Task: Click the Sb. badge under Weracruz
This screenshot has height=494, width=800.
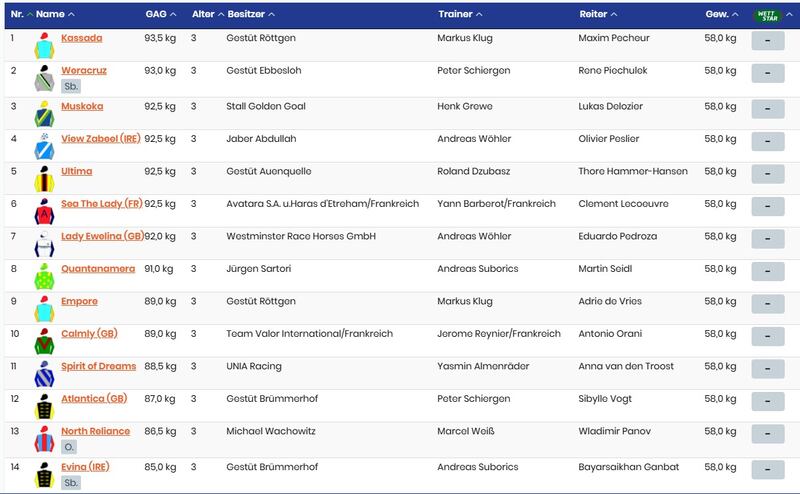Action: coord(71,86)
